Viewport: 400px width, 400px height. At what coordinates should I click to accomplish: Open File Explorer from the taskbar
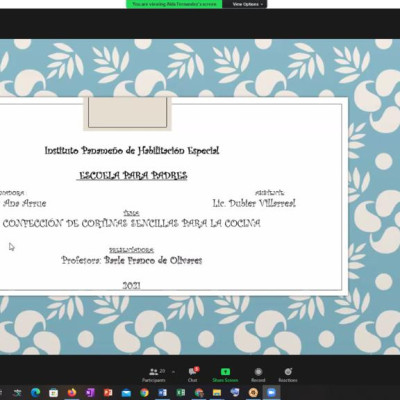(x=217, y=393)
